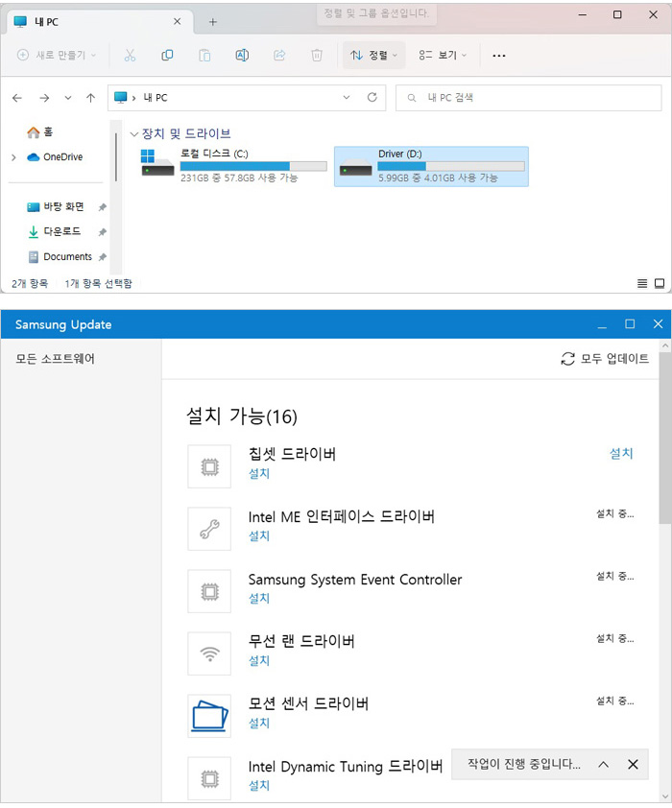Go up one folder level arrow
Image resolution: width=672 pixels, height=808 pixels.
point(90,98)
